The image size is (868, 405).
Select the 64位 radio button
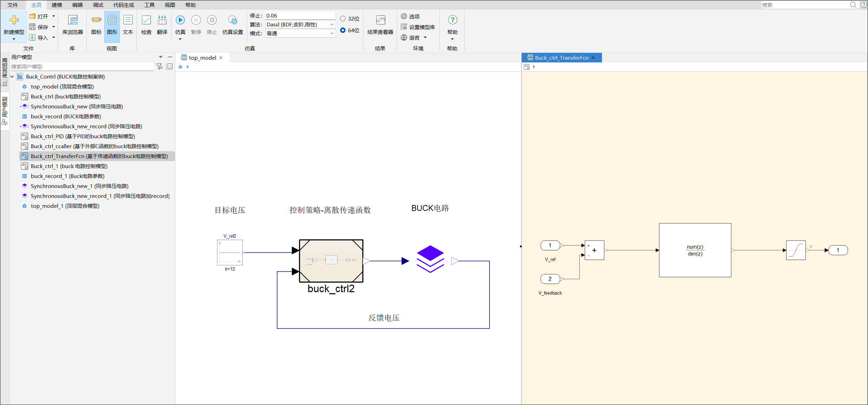point(342,30)
